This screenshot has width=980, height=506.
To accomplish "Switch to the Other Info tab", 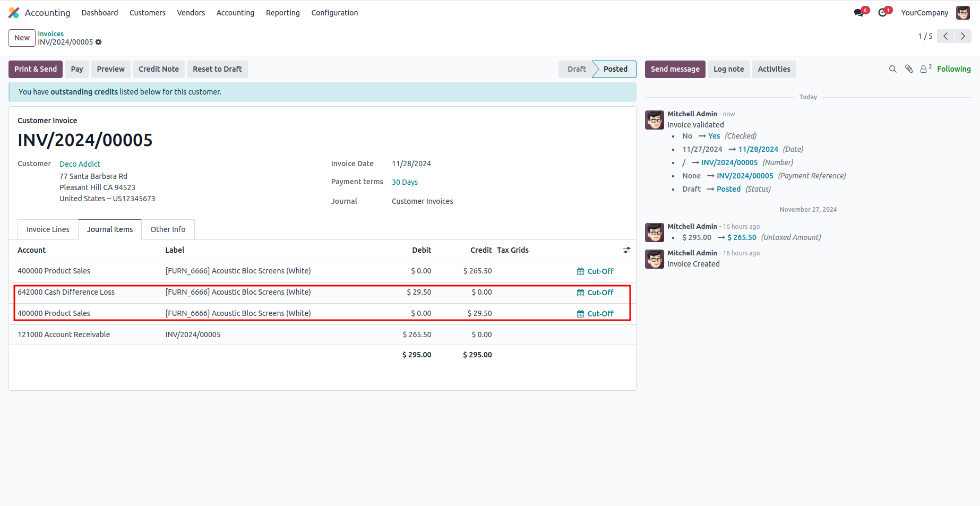I will (168, 229).
